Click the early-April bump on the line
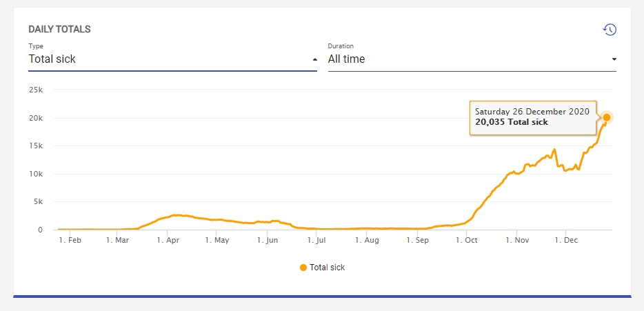The image size is (644, 311). pos(176,215)
